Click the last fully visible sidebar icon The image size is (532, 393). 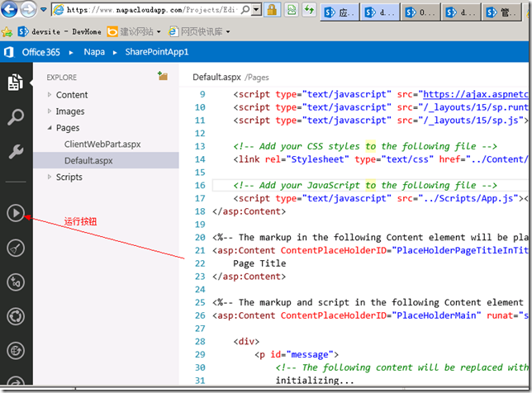coord(16,351)
